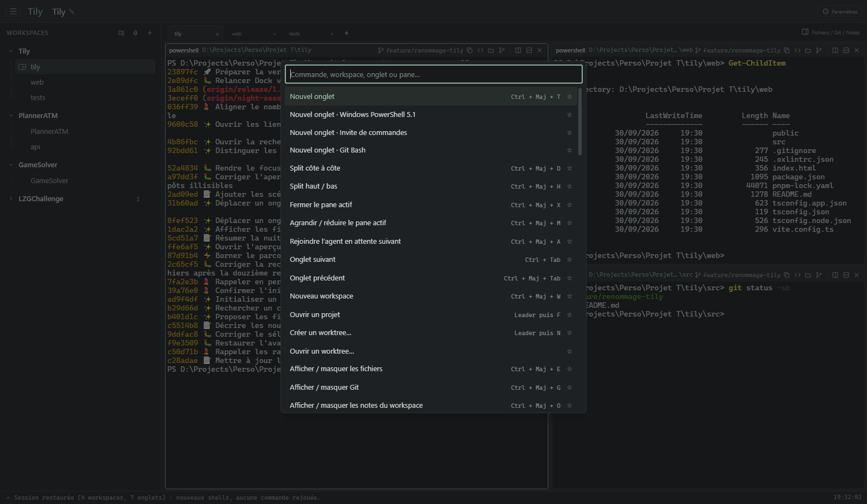This screenshot has height=504, width=867.
Task: Choose 'Nouveau workspace' from the command list
Action: point(431,296)
